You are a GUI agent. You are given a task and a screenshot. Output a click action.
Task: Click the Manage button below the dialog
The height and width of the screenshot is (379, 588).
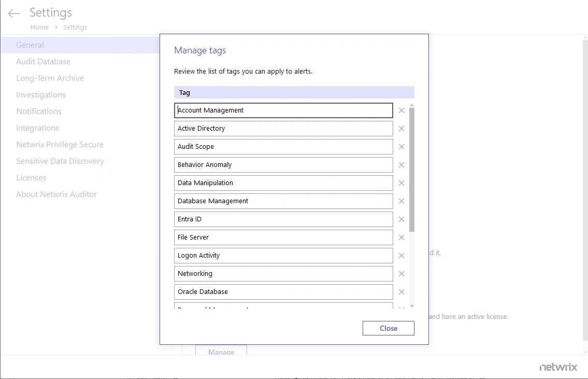[221, 350]
